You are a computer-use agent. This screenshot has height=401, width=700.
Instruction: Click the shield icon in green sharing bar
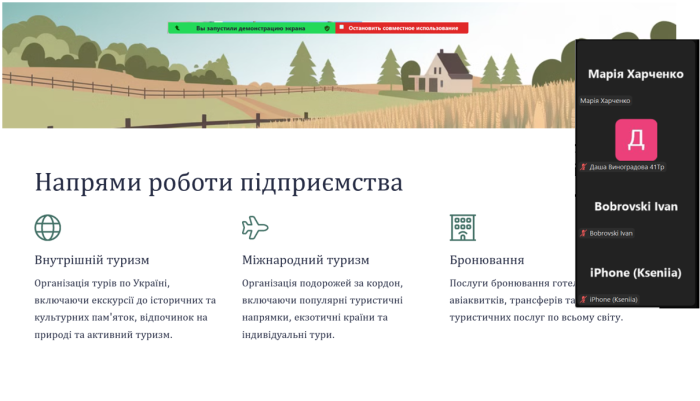(x=327, y=28)
